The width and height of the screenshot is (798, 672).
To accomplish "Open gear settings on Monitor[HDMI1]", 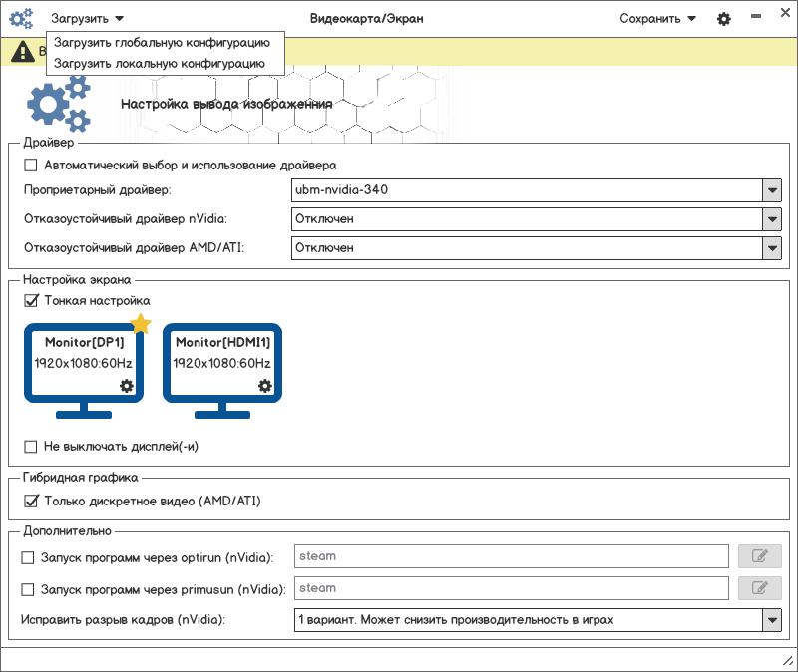I will [264, 386].
